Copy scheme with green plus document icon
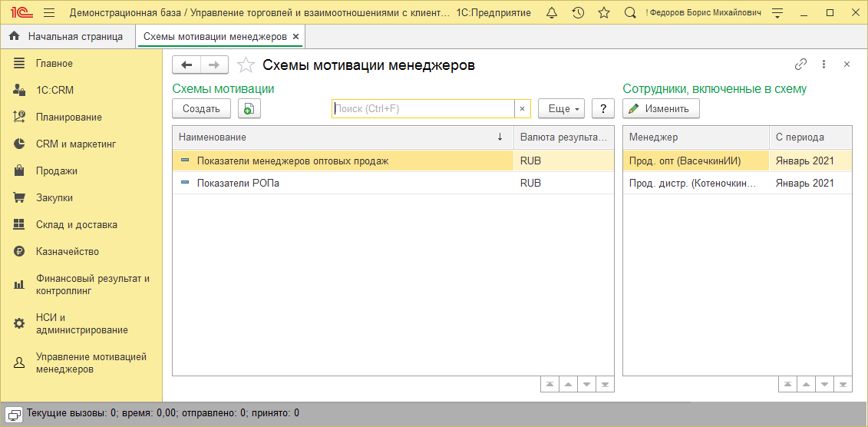 point(249,108)
